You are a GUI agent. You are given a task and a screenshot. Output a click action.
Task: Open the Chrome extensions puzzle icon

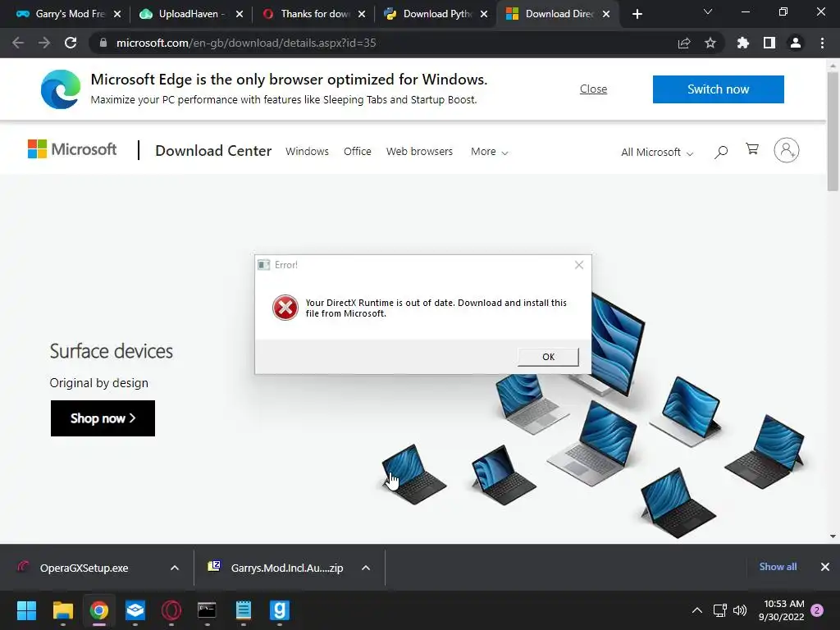pyautogui.click(x=742, y=43)
